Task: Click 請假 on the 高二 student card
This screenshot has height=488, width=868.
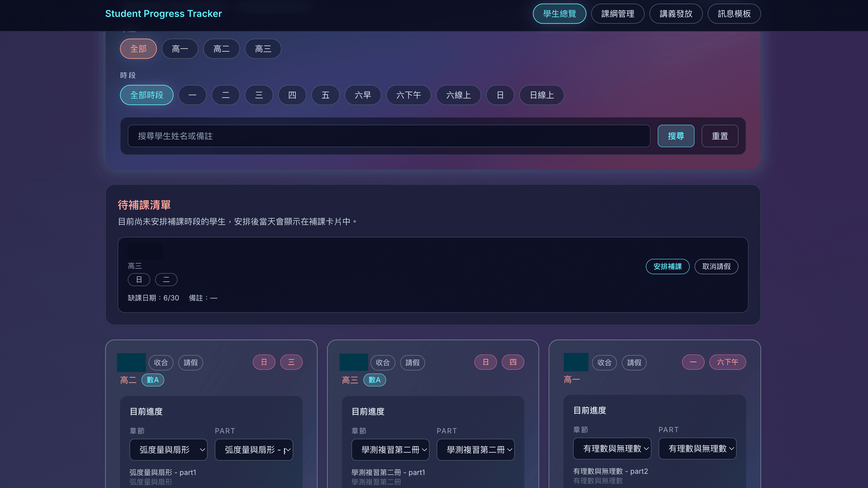Action: tap(191, 363)
